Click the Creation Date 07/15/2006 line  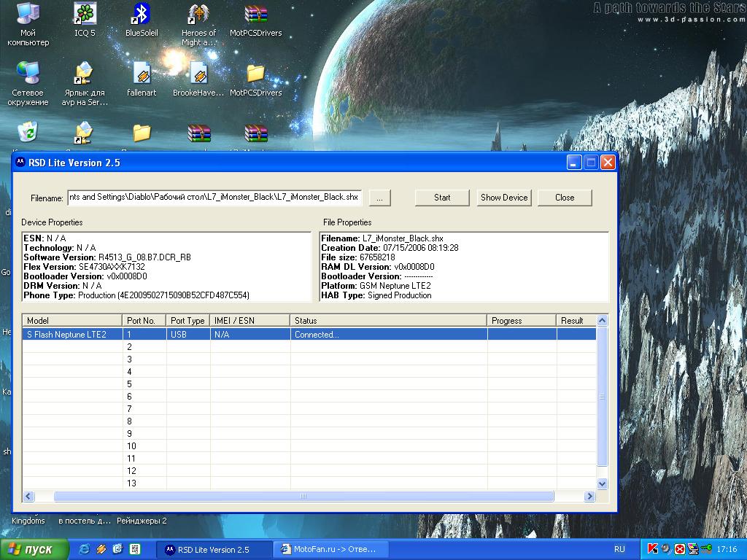click(x=390, y=248)
